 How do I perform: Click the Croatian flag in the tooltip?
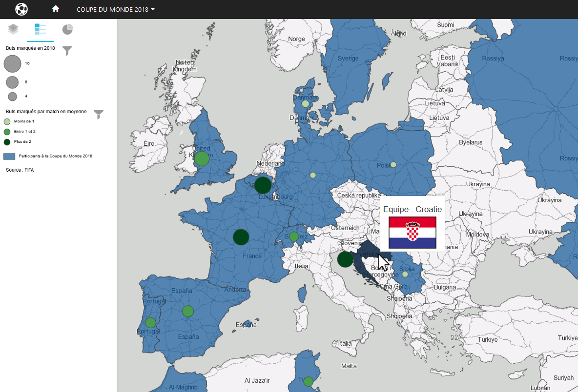point(412,233)
